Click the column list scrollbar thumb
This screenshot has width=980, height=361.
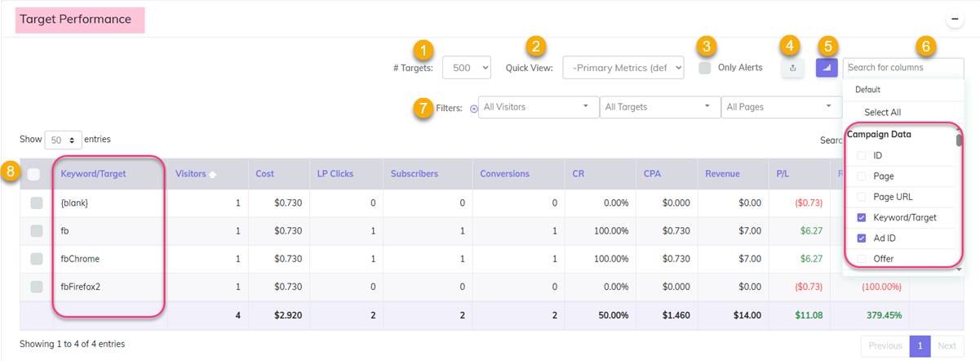pos(959,140)
